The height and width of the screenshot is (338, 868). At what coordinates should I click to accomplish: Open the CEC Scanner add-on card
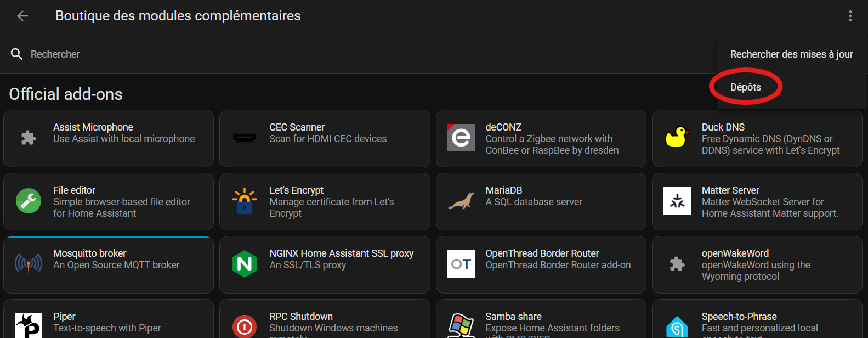(325, 138)
